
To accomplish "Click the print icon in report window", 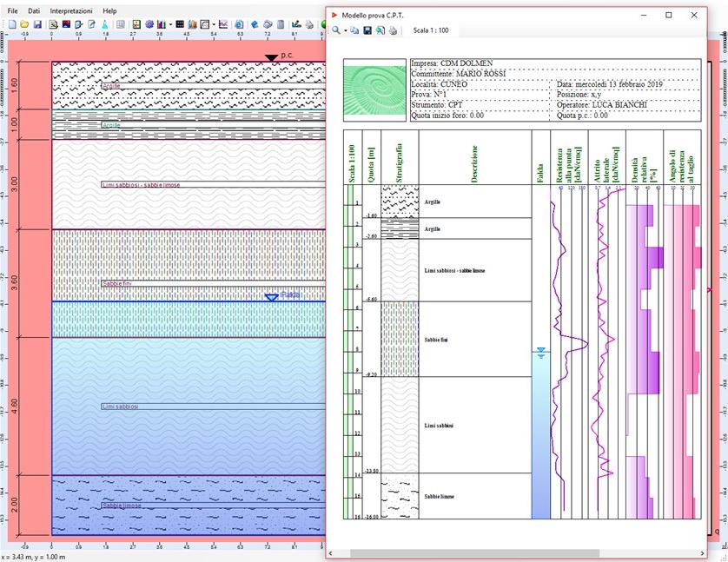I will pos(394,30).
